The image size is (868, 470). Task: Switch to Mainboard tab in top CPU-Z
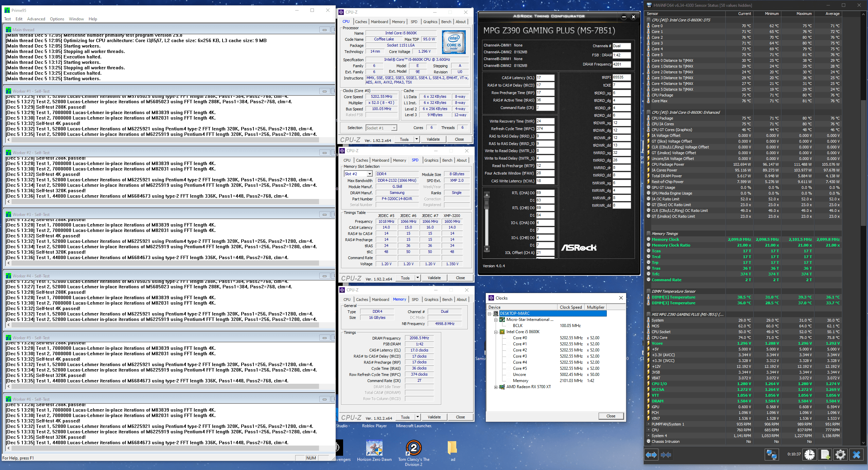click(379, 22)
